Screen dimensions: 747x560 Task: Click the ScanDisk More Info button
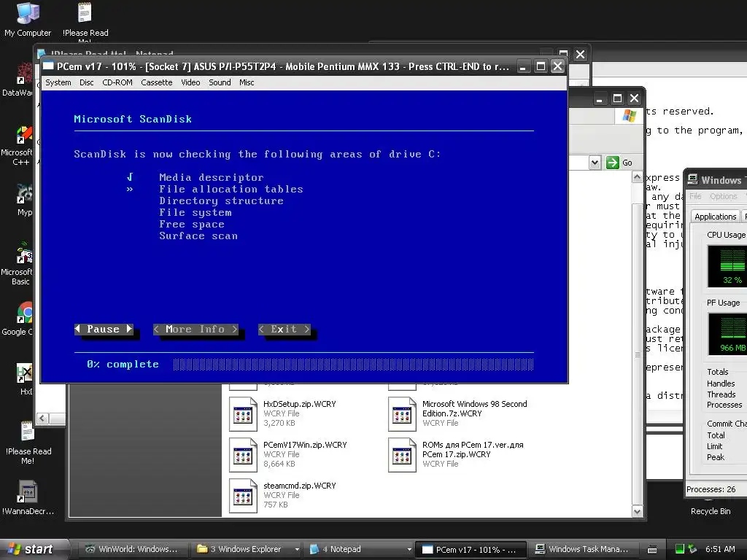pos(196,329)
